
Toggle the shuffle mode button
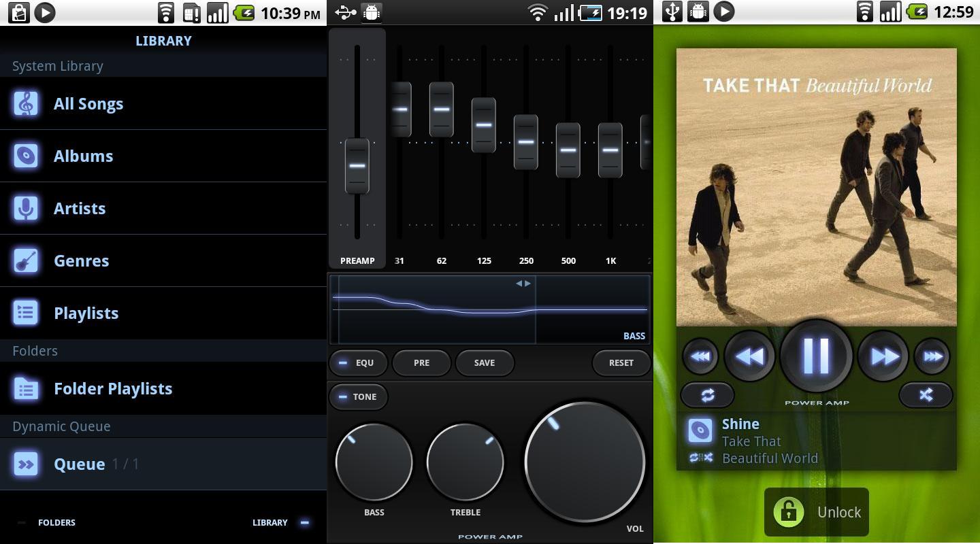(x=926, y=394)
